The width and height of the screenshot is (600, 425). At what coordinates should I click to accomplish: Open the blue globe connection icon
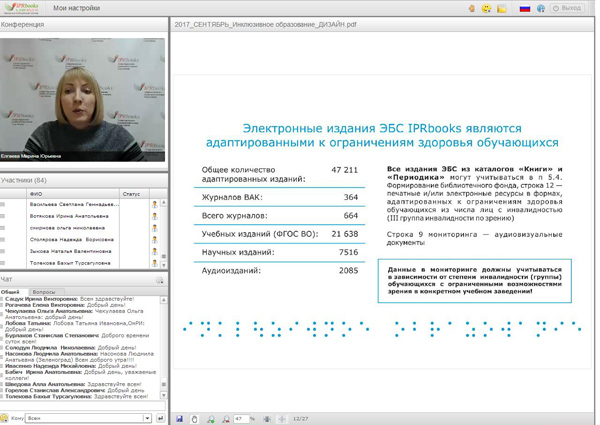point(541,8)
